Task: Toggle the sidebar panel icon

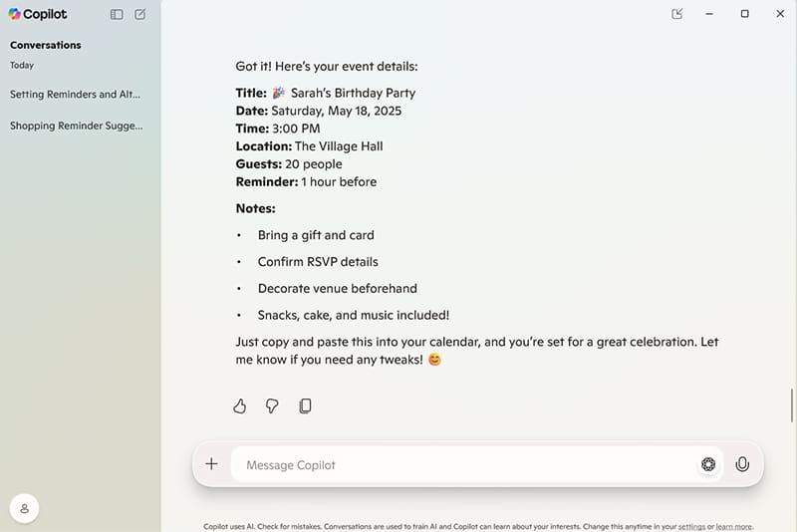Action: 117,14
